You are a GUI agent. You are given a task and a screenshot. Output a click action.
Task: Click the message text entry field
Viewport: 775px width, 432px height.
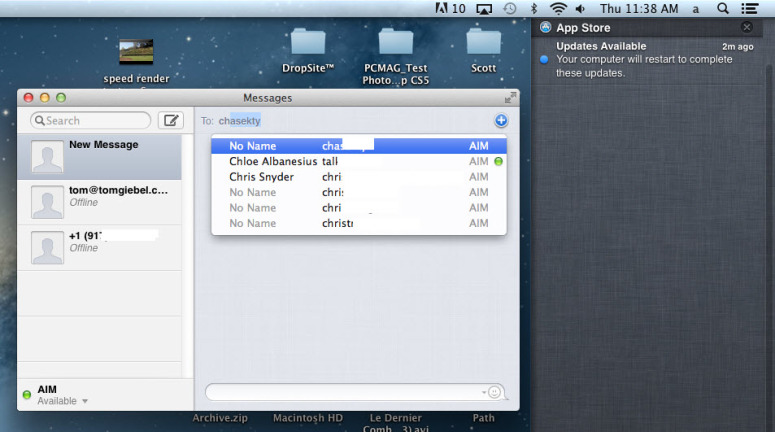(355, 392)
